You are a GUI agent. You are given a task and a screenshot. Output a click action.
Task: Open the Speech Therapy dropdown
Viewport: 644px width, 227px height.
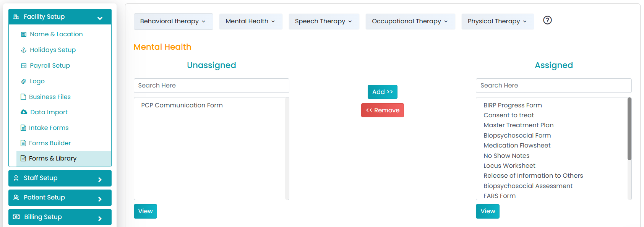point(324,21)
